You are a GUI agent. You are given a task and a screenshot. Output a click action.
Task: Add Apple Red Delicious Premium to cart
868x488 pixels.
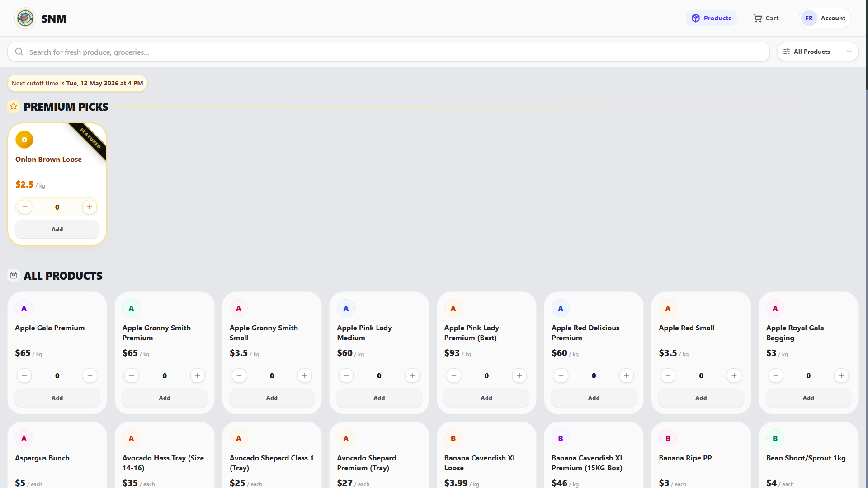coord(594,398)
